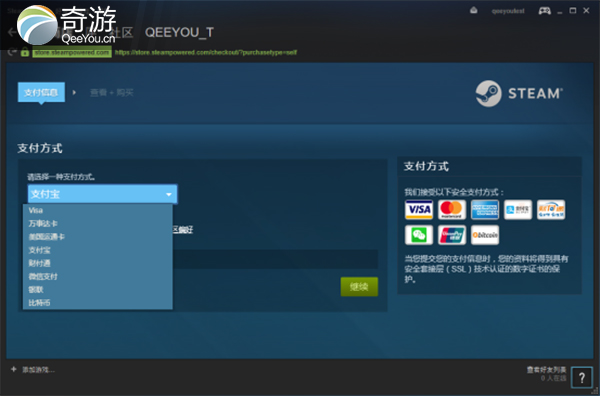Go back with the navigation arrow
This screenshot has width=600, height=396.
click(12, 33)
